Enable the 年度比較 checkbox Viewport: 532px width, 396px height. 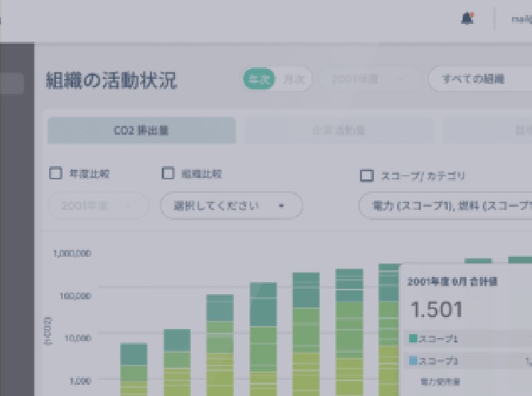pyautogui.click(x=55, y=173)
